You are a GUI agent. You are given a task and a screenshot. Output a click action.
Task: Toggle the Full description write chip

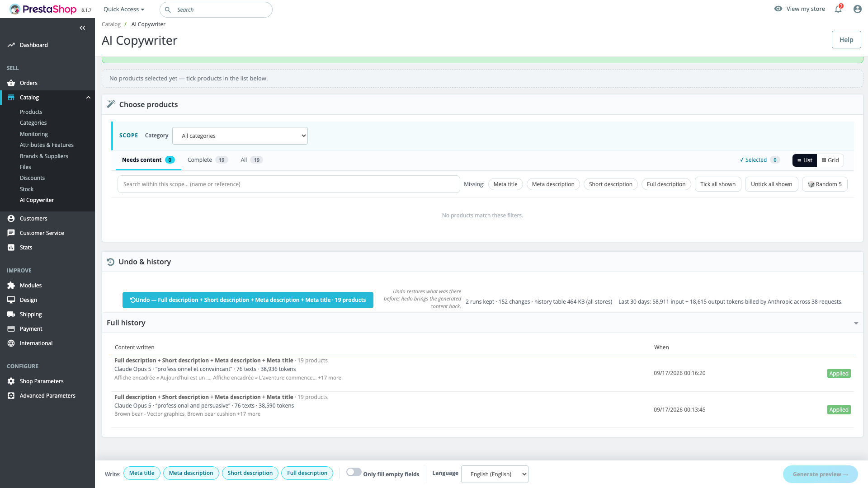[x=307, y=473]
